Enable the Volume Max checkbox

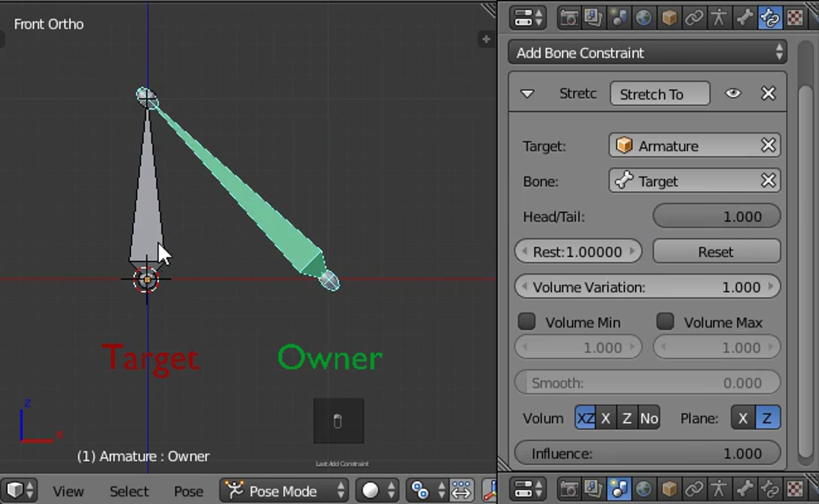click(x=665, y=321)
